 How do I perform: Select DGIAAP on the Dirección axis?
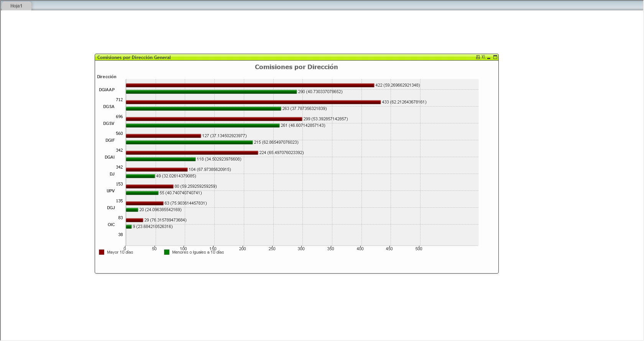[107, 90]
